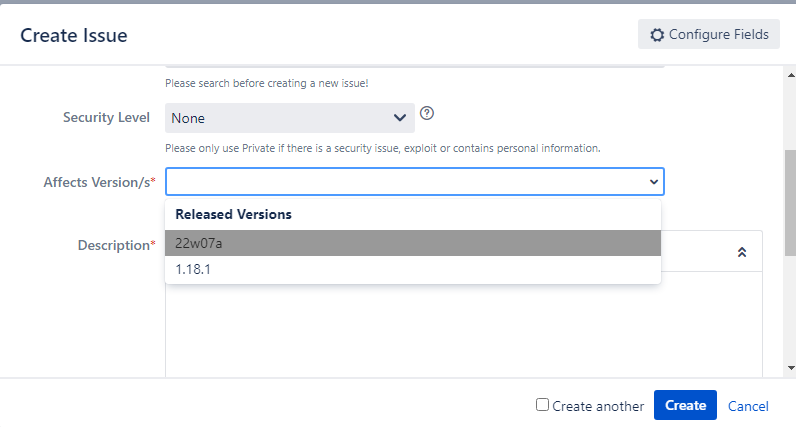Collapse the Affects Version/s dropdown arrow
The height and width of the screenshot is (427, 796).
pyautogui.click(x=654, y=182)
